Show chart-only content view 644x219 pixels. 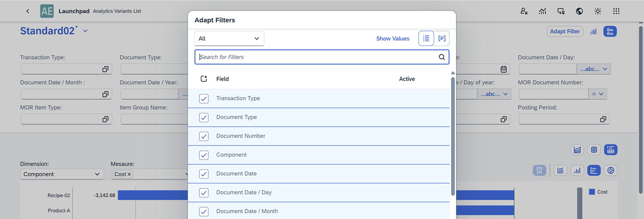tap(577, 150)
